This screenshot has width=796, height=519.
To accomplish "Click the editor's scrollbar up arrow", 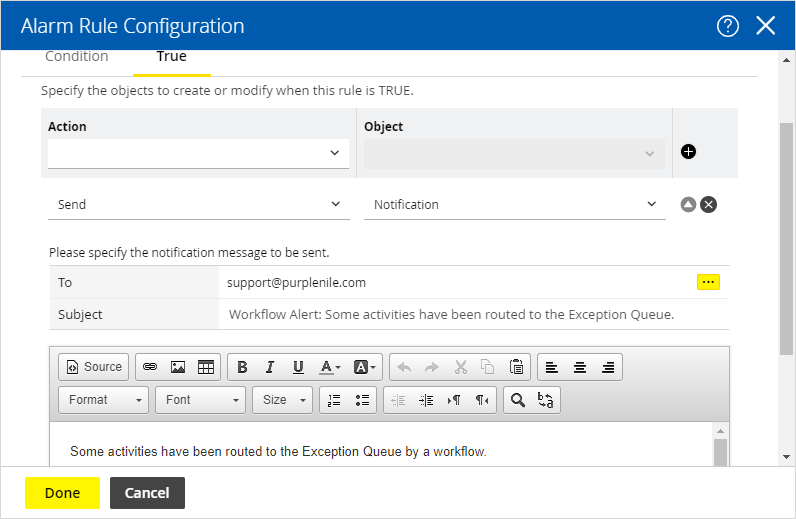I will (720, 431).
